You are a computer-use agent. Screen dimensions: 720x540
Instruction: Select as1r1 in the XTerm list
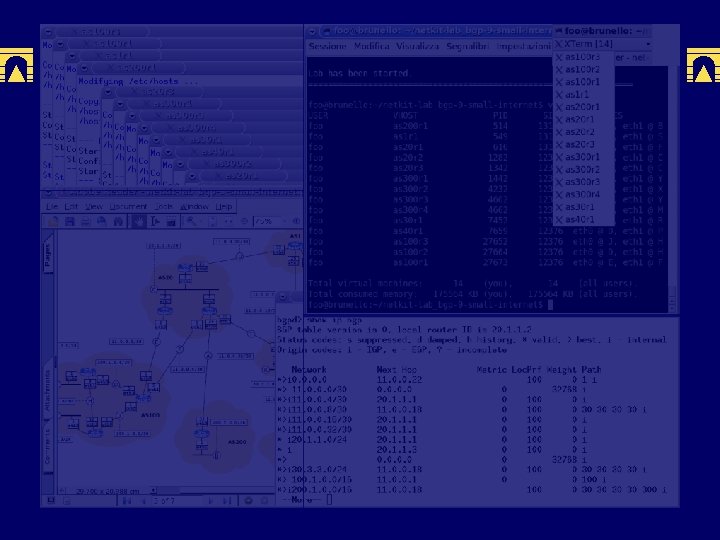tap(583, 95)
